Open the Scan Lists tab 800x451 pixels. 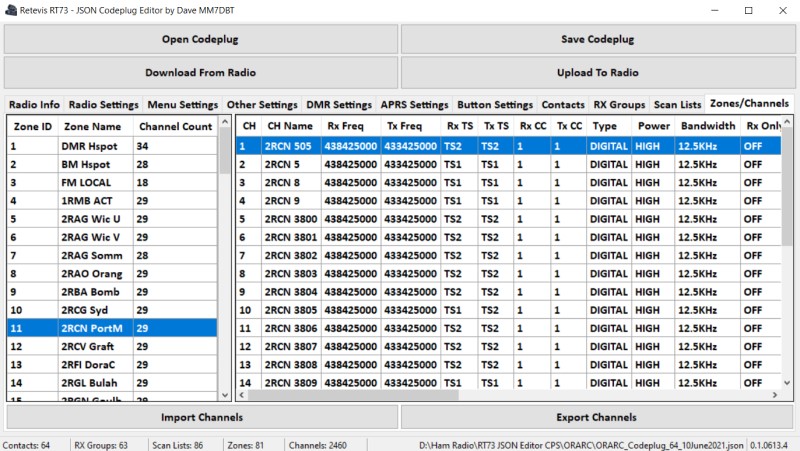(678, 105)
